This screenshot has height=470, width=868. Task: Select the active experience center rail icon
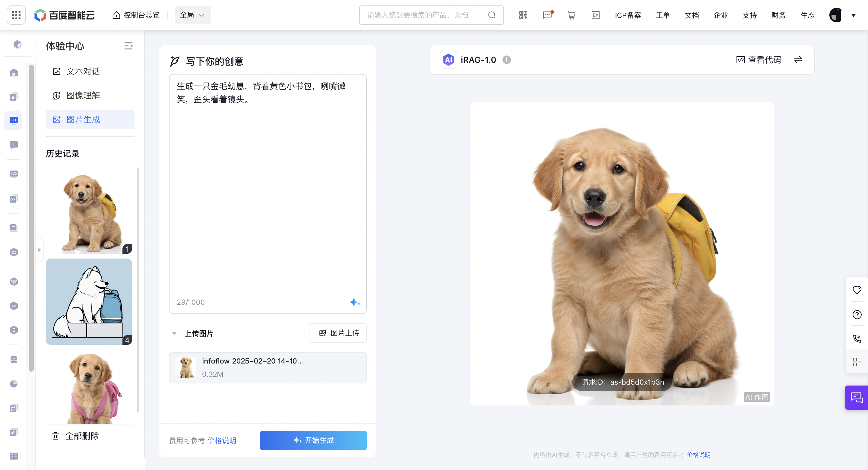pos(14,120)
